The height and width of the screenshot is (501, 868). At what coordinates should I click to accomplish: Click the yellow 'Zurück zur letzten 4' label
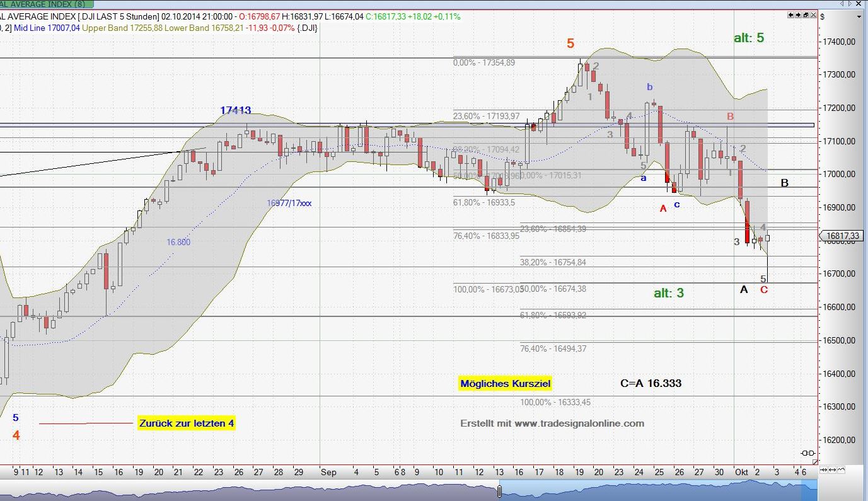pyautogui.click(x=186, y=423)
